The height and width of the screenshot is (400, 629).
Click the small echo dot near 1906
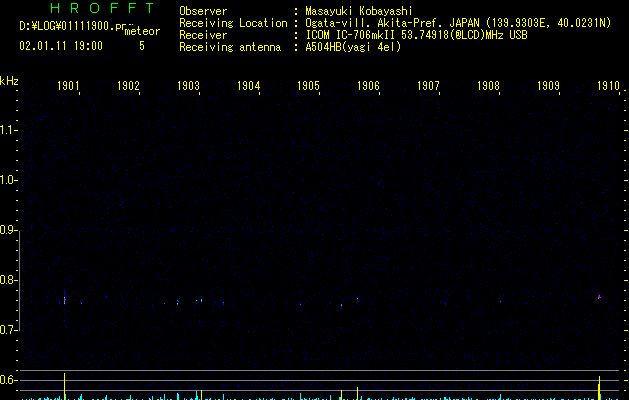pos(357,298)
